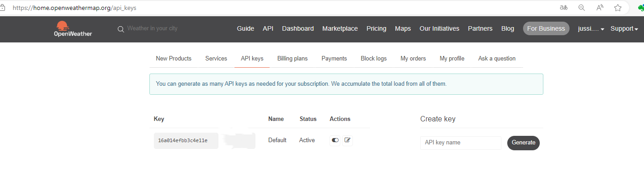Go to the Dashboard link

tap(298, 28)
